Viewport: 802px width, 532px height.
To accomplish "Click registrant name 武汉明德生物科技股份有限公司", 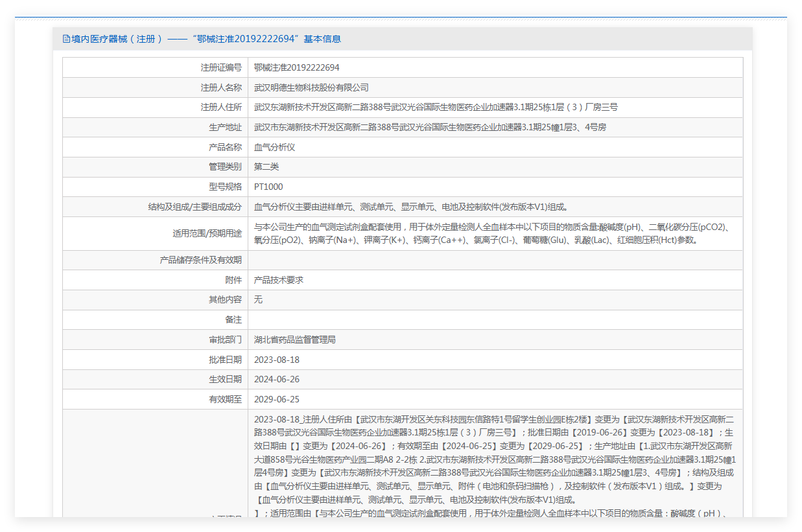I will point(311,87).
